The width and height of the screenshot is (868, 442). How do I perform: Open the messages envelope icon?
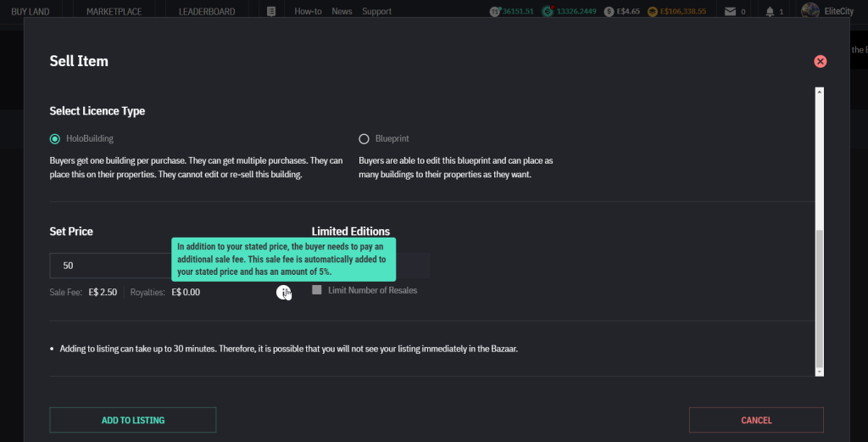tap(729, 12)
